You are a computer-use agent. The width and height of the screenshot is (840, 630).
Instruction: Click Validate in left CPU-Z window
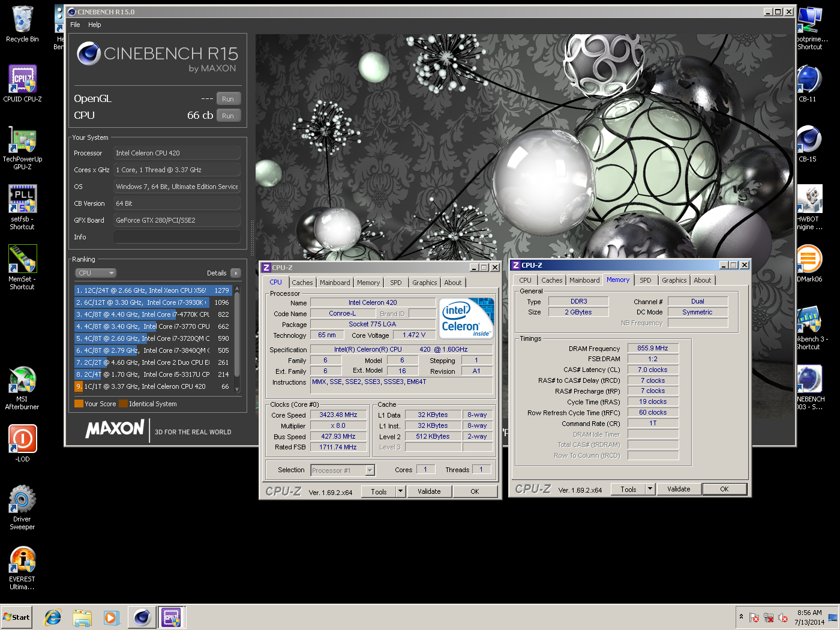click(x=429, y=491)
